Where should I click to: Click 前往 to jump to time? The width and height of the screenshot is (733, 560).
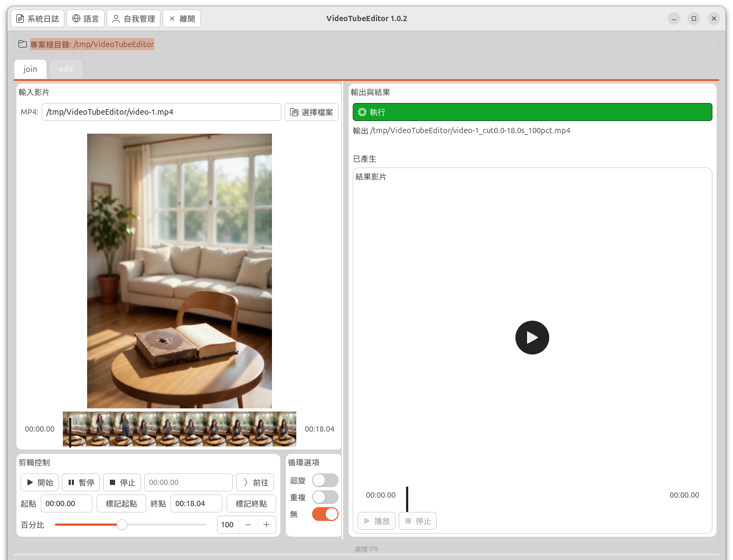255,482
